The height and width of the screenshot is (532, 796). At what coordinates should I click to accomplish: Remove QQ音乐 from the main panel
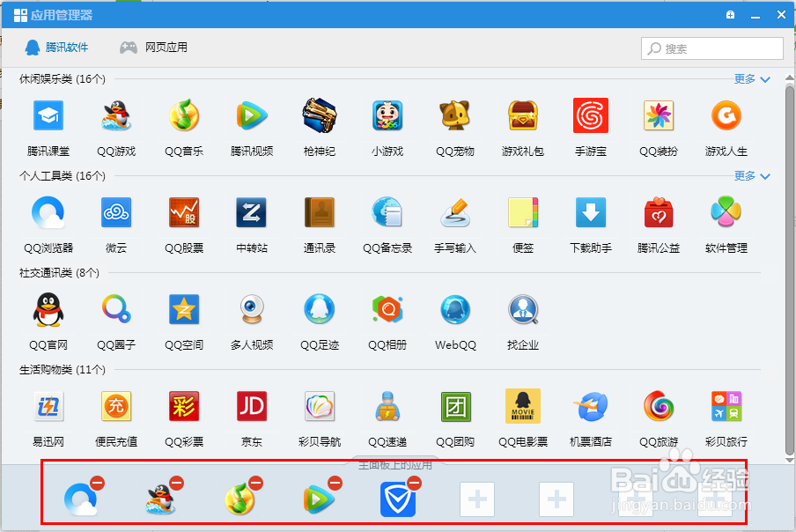256,483
